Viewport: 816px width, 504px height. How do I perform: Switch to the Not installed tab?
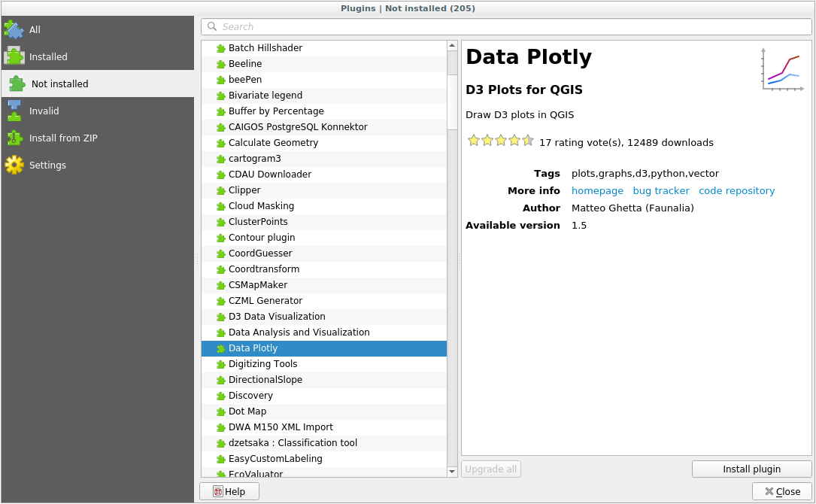pyautogui.click(x=59, y=83)
